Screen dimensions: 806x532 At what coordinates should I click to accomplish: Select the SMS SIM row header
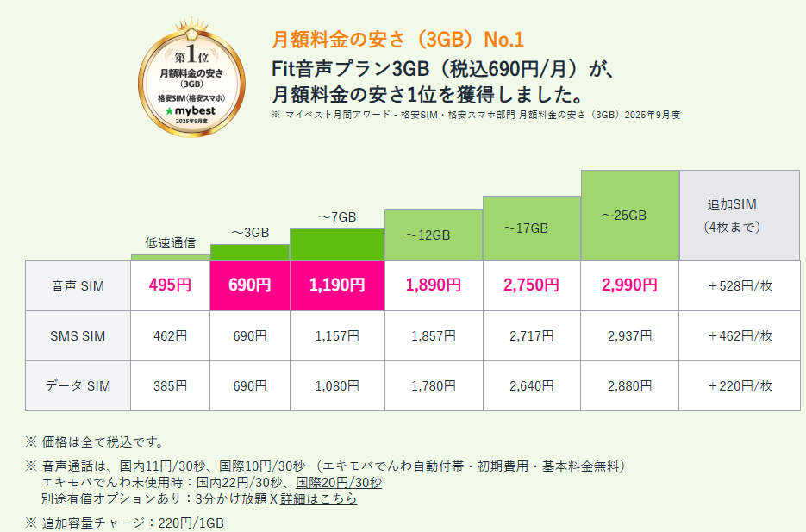(x=78, y=335)
